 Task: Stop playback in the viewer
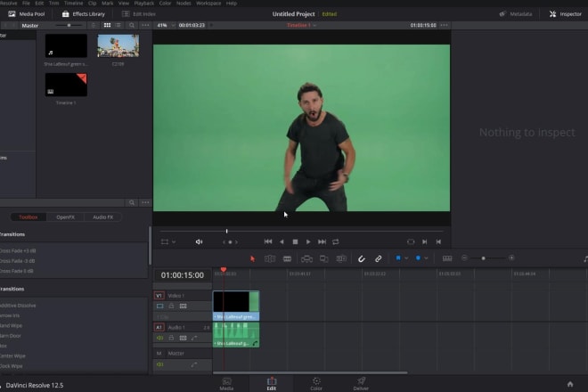[295, 242]
